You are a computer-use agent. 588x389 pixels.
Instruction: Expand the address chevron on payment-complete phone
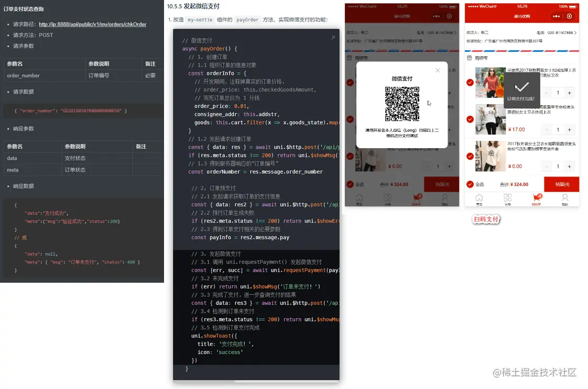coord(575,32)
